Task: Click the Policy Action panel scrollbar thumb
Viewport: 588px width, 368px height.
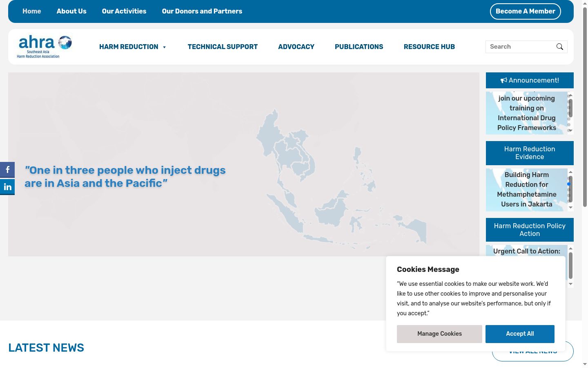Action: pos(570,265)
